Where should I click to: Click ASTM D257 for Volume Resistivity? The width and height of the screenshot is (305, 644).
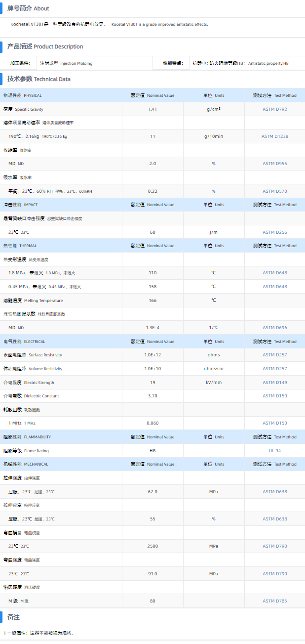click(x=274, y=369)
